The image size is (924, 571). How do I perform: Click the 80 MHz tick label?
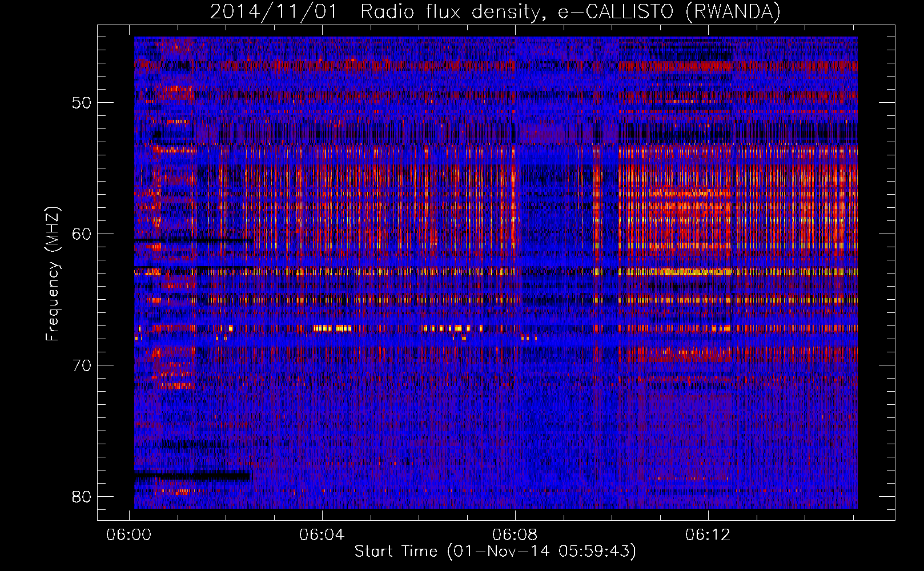click(x=82, y=496)
